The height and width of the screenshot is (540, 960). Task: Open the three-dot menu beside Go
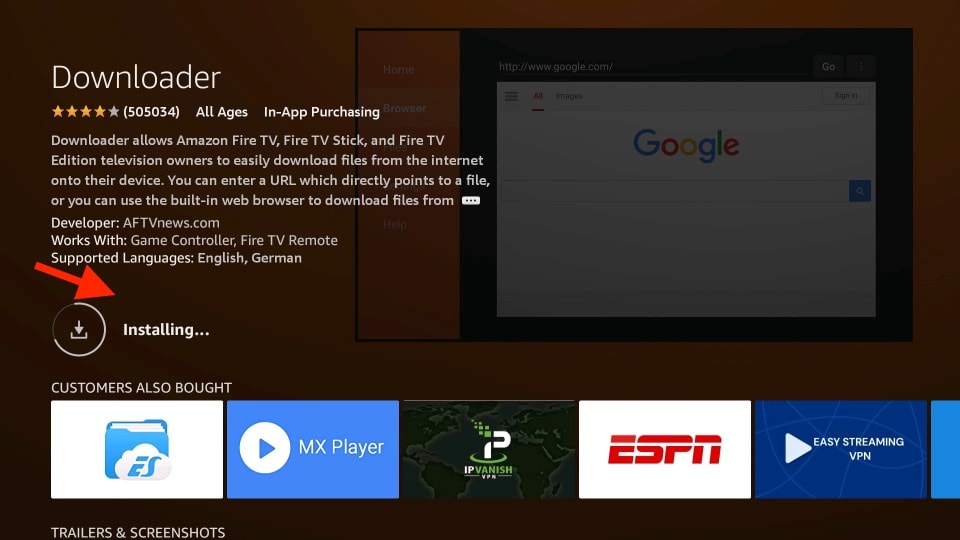pyautogui.click(x=861, y=67)
